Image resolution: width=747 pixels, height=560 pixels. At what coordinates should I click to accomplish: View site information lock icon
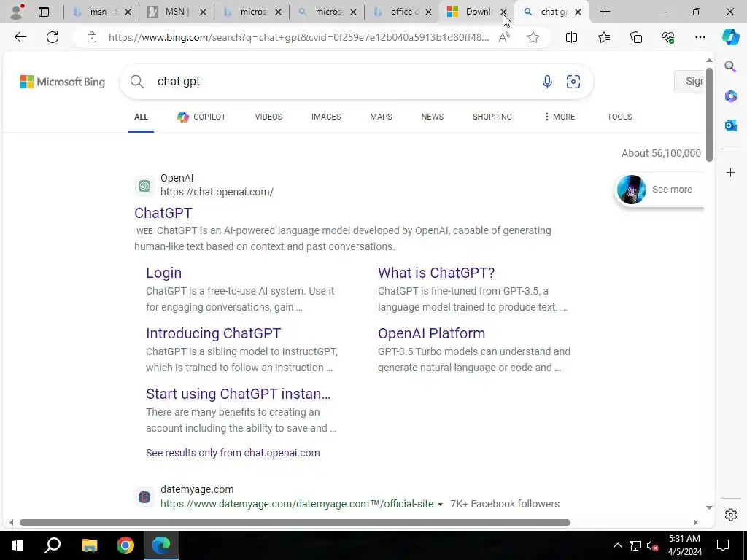(x=91, y=37)
